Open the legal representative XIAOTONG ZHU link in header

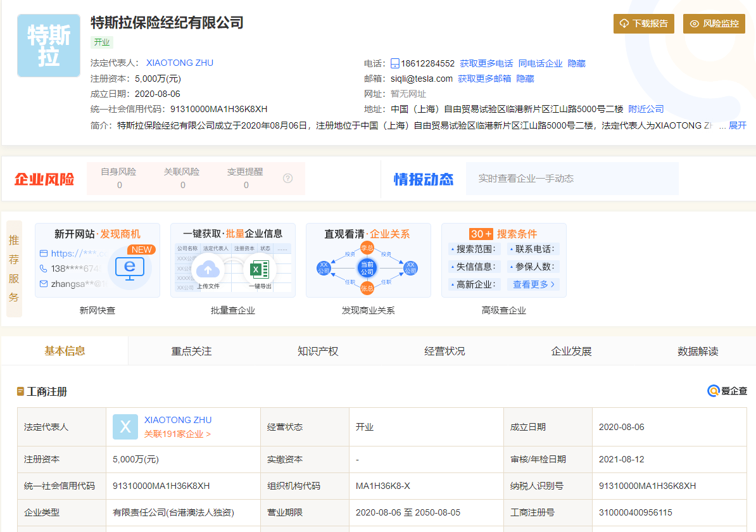(179, 63)
